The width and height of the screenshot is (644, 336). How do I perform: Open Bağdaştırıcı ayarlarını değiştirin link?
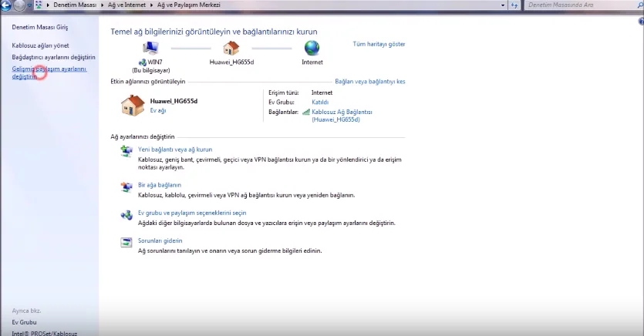click(53, 57)
